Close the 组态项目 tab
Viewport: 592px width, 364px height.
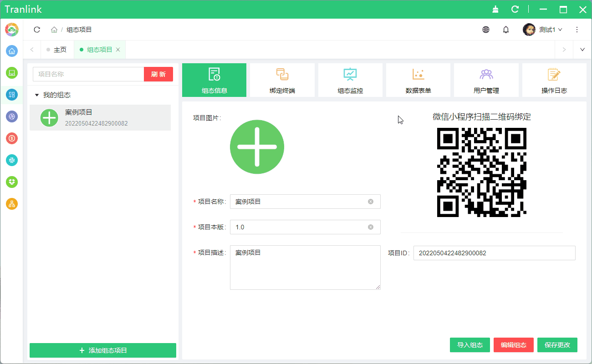tap(118, 50)
